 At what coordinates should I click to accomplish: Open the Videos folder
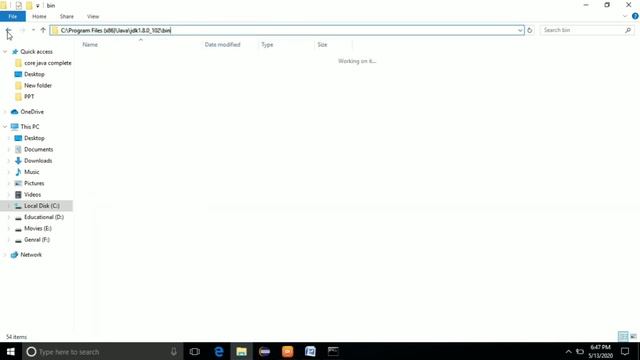tap(32, 195)
